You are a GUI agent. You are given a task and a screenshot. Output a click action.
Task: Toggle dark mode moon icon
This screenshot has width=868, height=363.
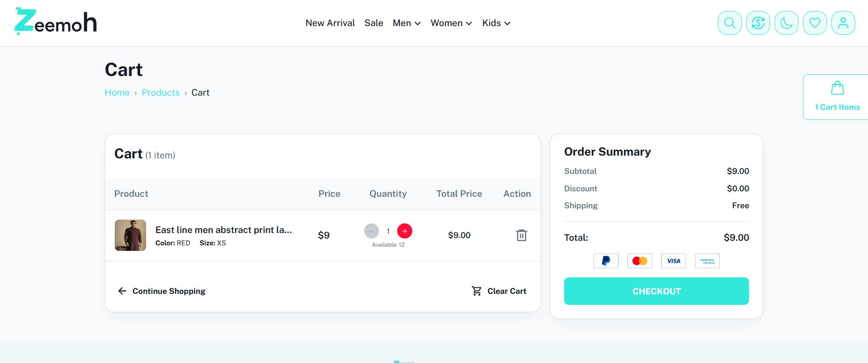click(x=786, y=23)
